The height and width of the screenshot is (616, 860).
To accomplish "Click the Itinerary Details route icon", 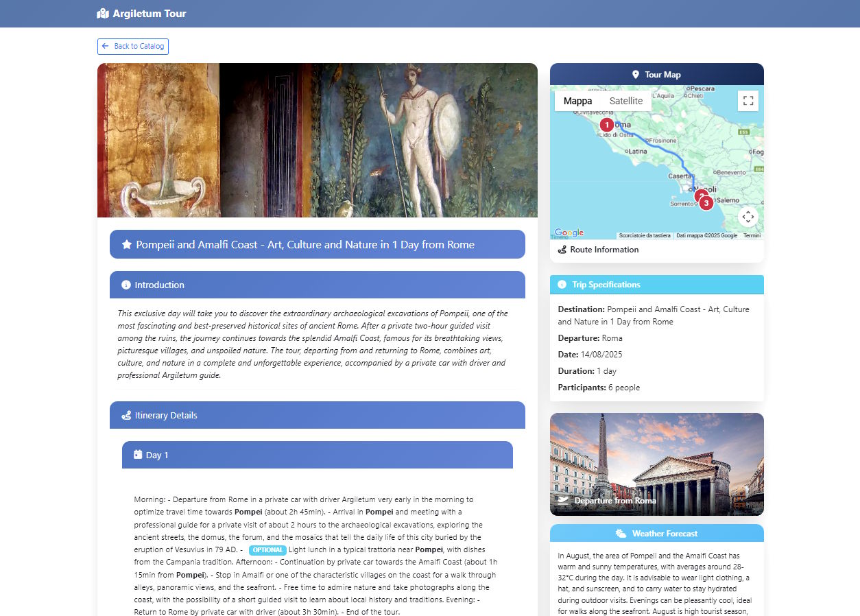I will pos(126,416).
